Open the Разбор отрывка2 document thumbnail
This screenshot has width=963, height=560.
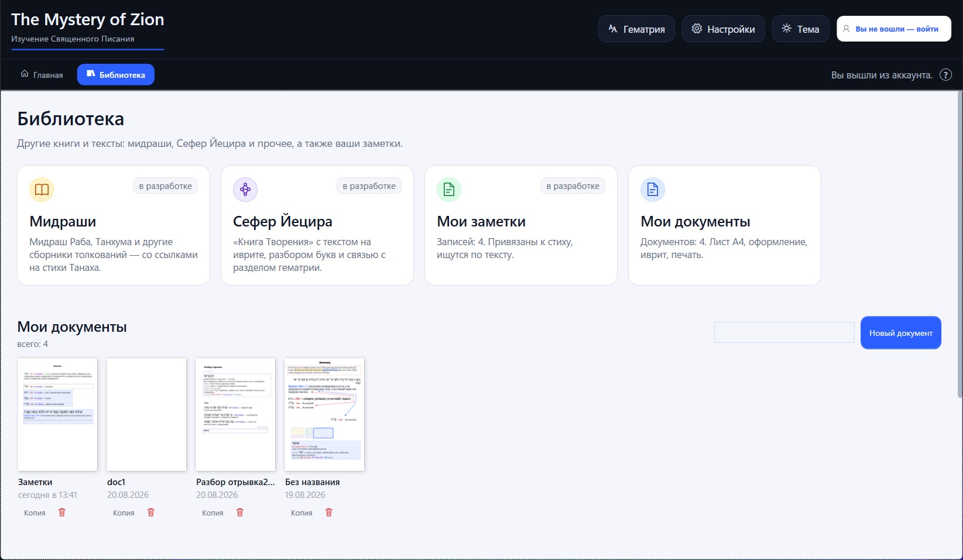pos(235,414)
